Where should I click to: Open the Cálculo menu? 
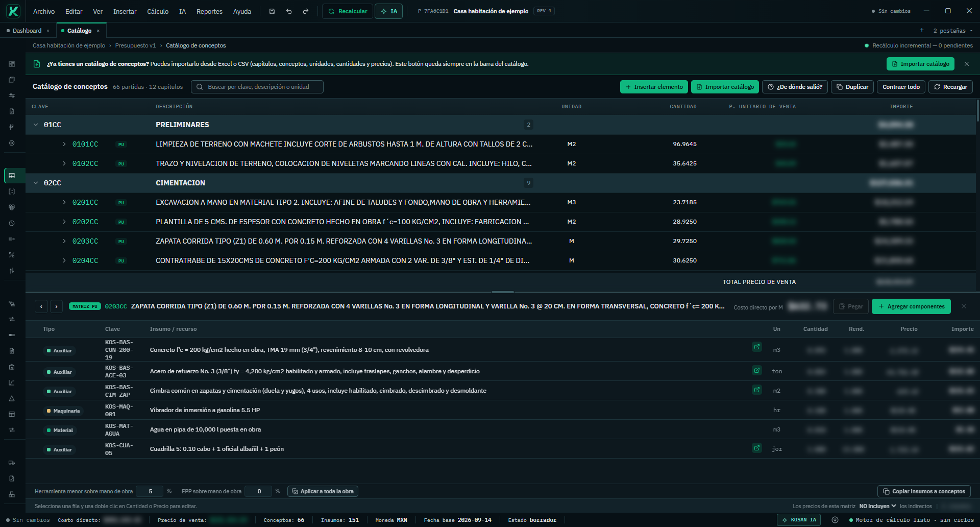[158, 11]
